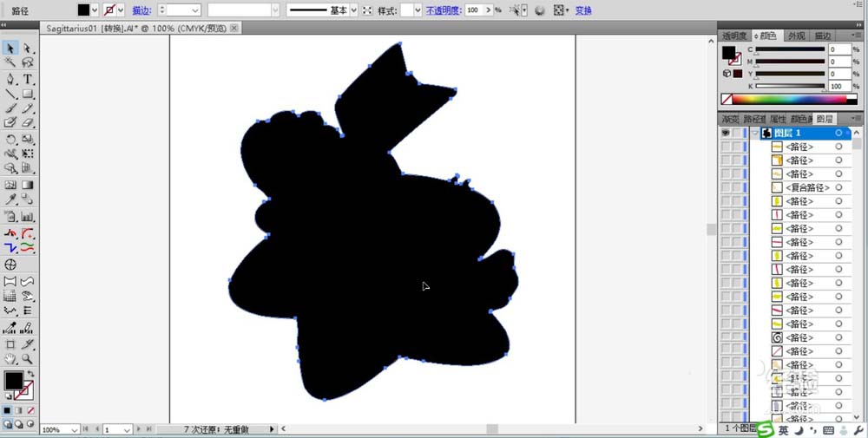The height and width of the screenshot is (438, 868).
Task: Click the variable width profile icon
Action: click(367, 10)
